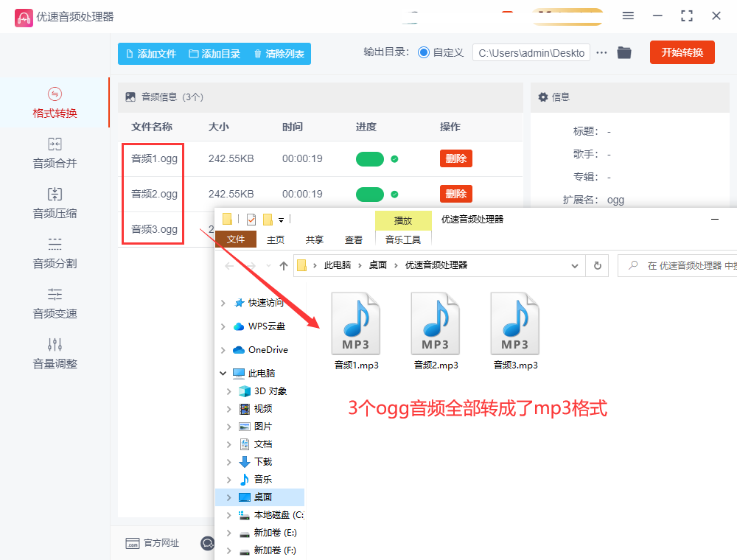The height and width of the screenshot is (560, 737).
Task: Delete the 音频1.ogg row
Action: coord(456,159)
